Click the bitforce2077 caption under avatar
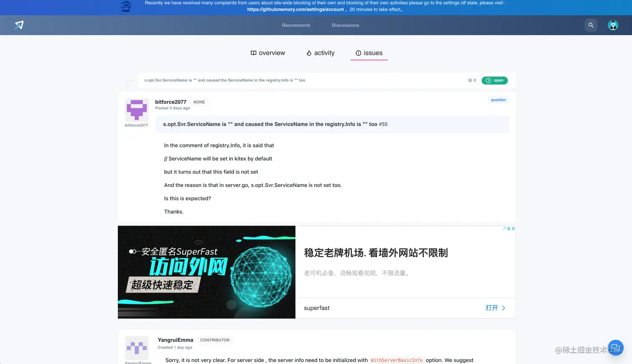This screenshot has width=632, height=364. pos(136,125)
